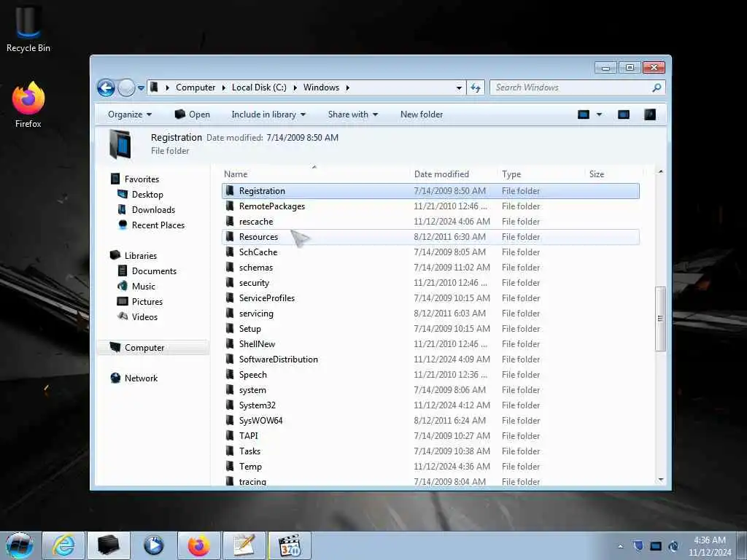Image resolution: width=747 pixels, height=560 pixels.
Task: Open the Share with menu
Action: coord(352,114)
